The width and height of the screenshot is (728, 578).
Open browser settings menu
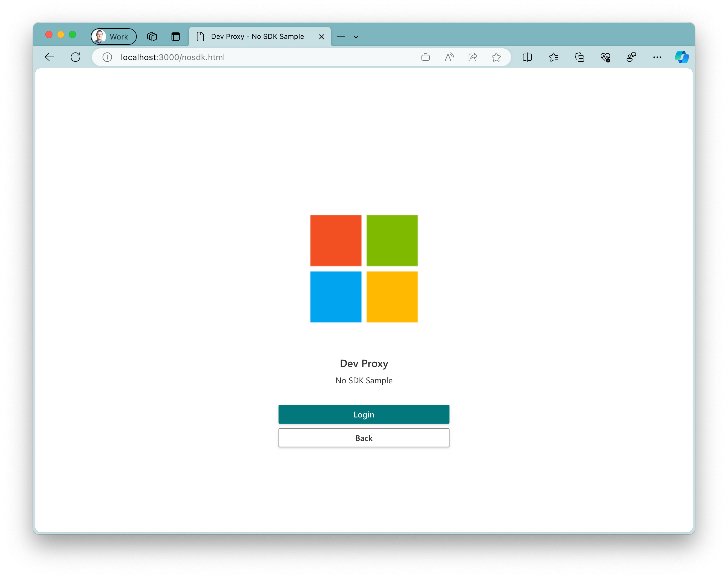point(657,57)
